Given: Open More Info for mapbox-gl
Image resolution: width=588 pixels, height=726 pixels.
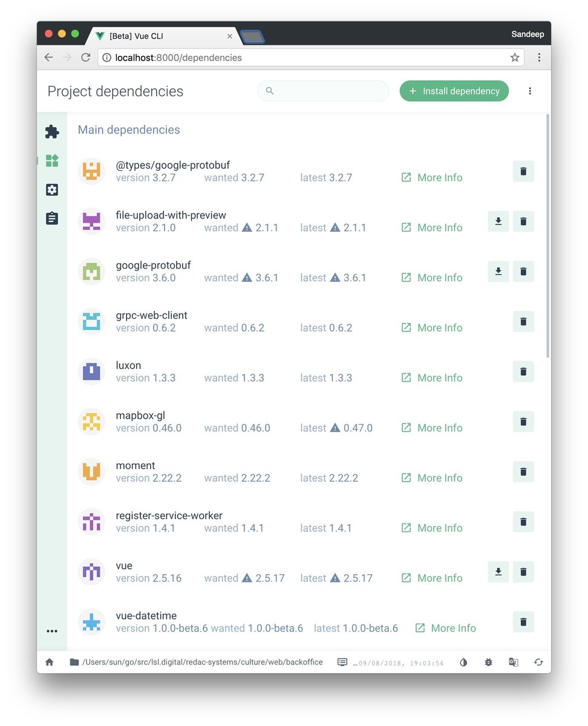Looking at the screenshot, I should pyautogui.click(x=432, y=428).
